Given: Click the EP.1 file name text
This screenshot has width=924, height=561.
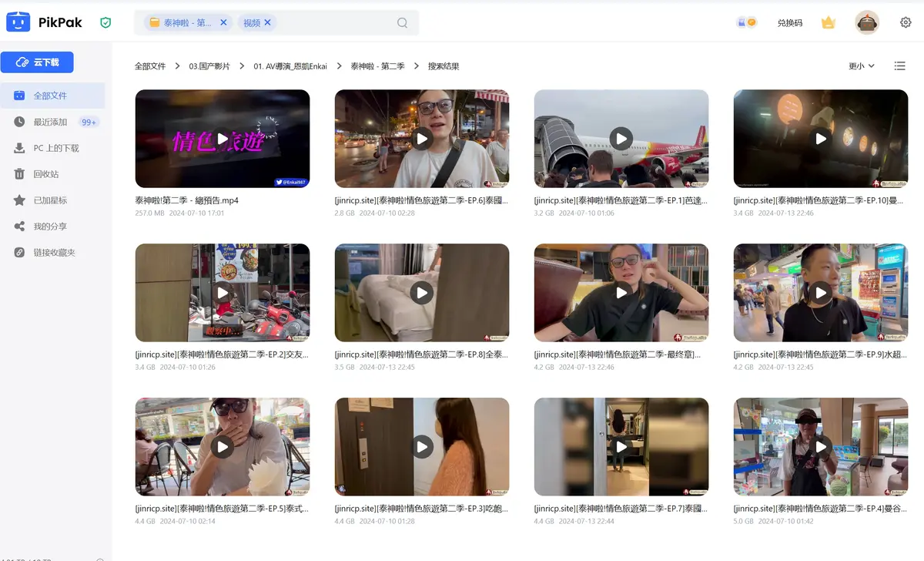Looking at the screenshot, I should coord(621,200).
